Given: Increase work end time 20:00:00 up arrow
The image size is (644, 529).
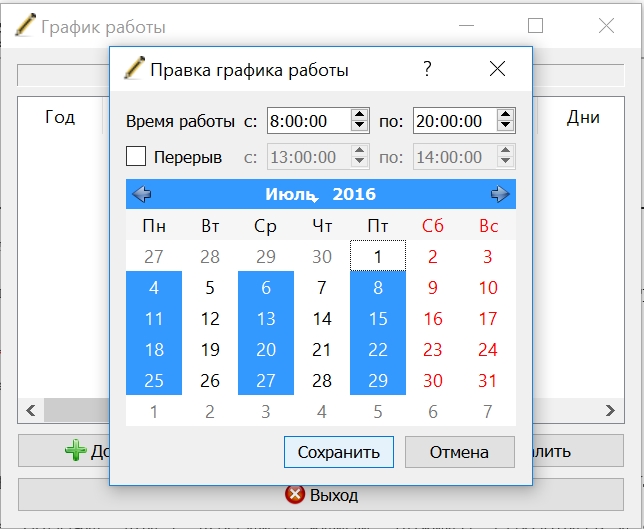Looking at the screenshot, I should click(x=505, y=115).
